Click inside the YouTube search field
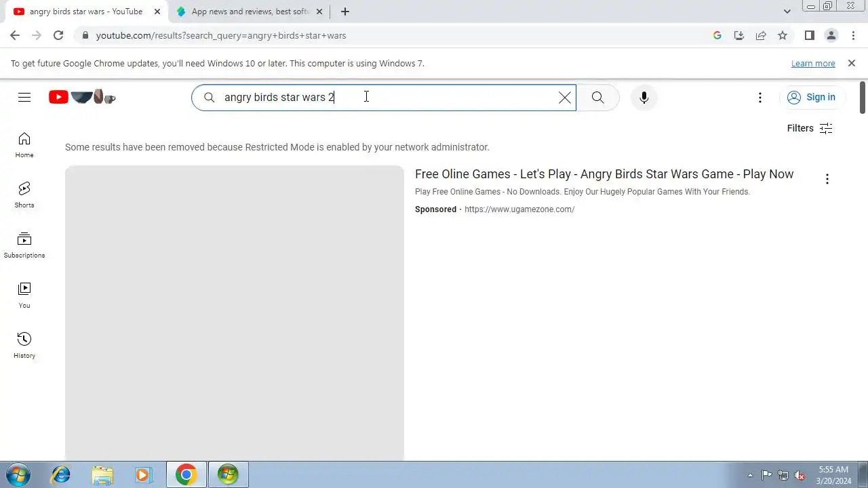Image resolution: width=868 pixels, height=488 pixels. [384, 98]
